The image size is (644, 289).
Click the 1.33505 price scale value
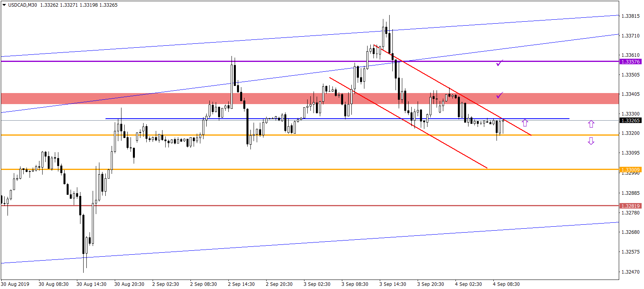(x=630, y=75)
